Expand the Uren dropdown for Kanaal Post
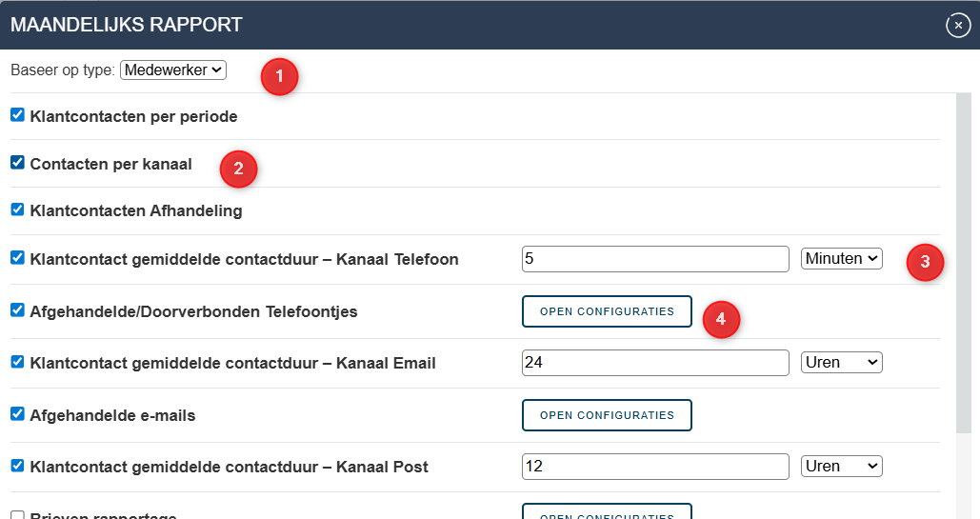Screen dimensions: 980x519 click(x=841, y=466)
